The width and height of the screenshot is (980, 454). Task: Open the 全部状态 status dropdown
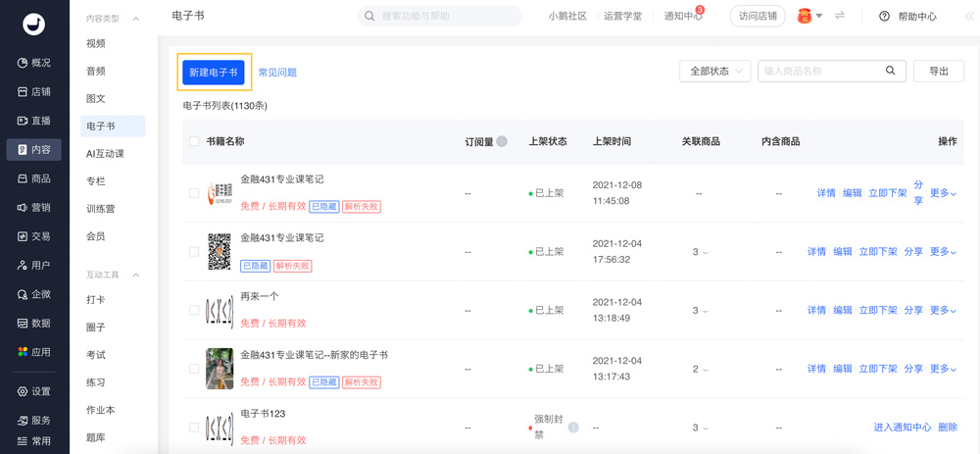714,72
